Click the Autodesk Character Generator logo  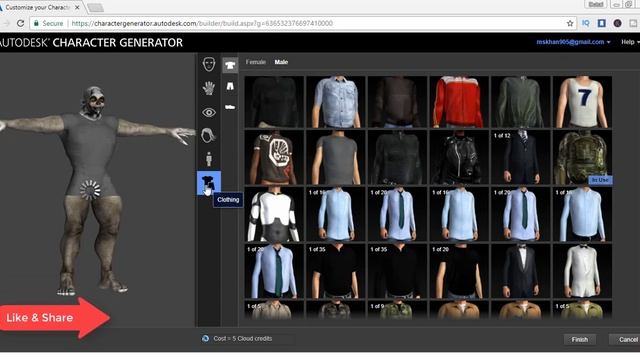[91, 42]
